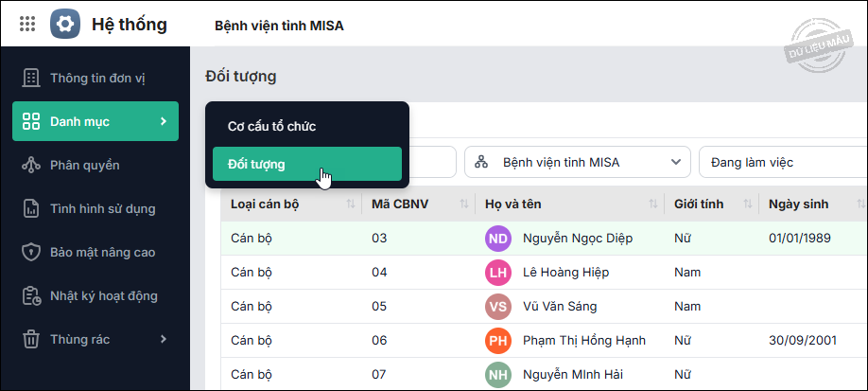Expand the Danh mục menu arrow
868x391 pixels.
163,121
